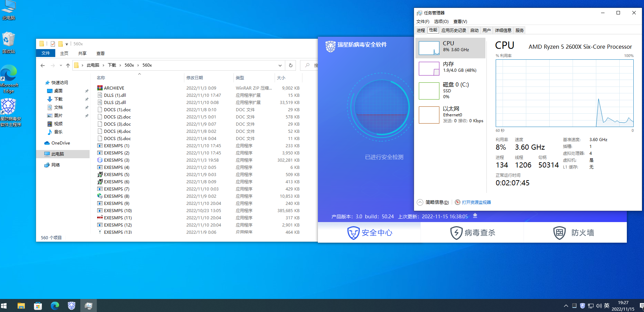Open the recent locations dropdown arrow
644x312 pixels.
coord(61,65)
